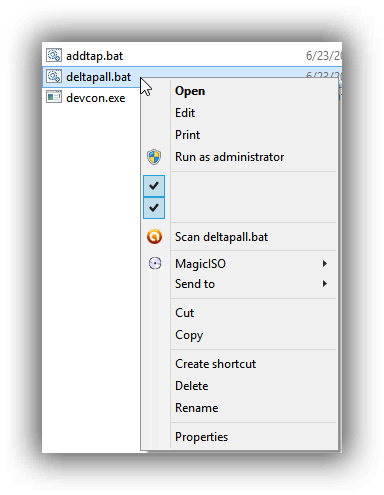Select the addtap.bat file name
384x495 pixels.
pyautogui.click(x=94, y=56)
